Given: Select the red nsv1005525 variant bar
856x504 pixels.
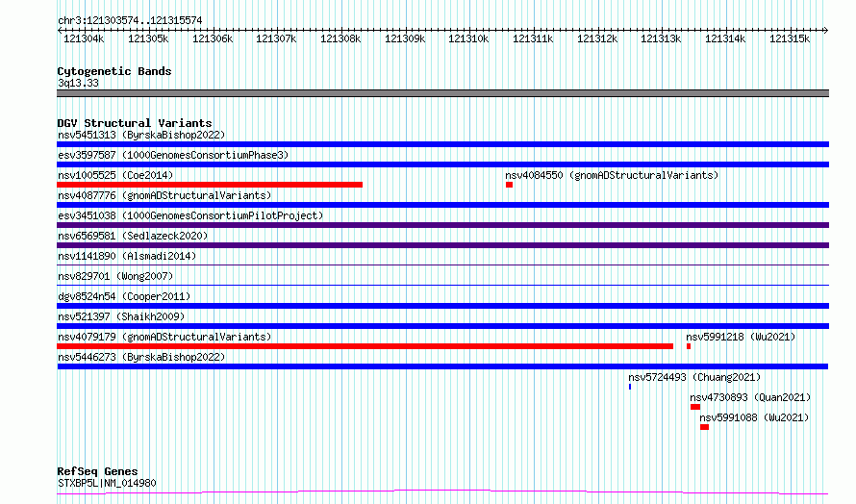Looking at the screenshot, I should pyautogui.click(x=210, y=185).
